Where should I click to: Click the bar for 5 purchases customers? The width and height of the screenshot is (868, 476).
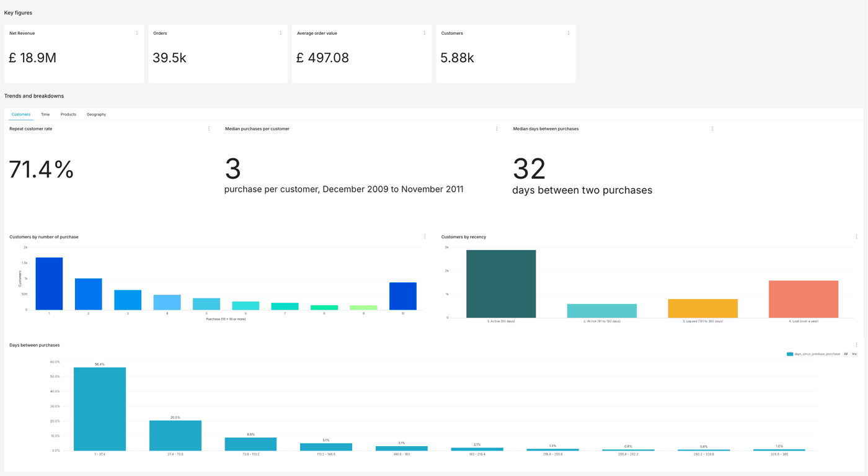click(206, 304)
